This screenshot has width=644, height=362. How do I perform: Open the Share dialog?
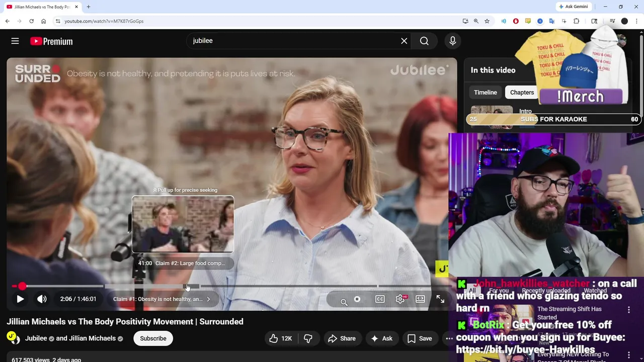342,338
